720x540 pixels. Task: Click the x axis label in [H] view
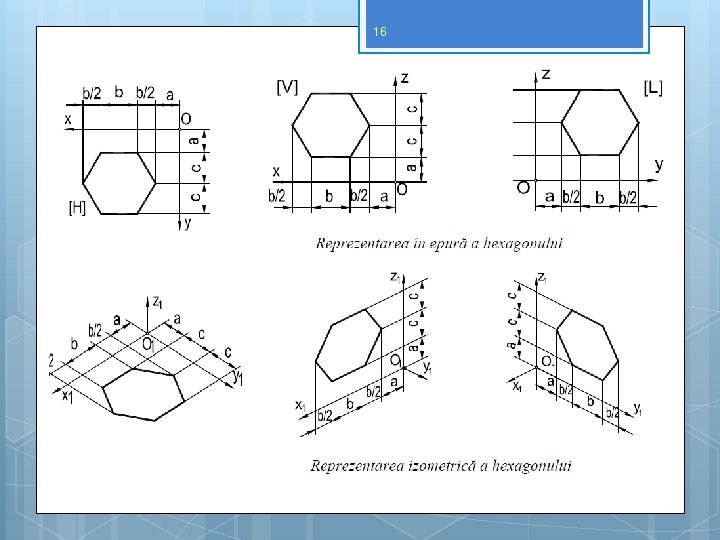[68, 119]
